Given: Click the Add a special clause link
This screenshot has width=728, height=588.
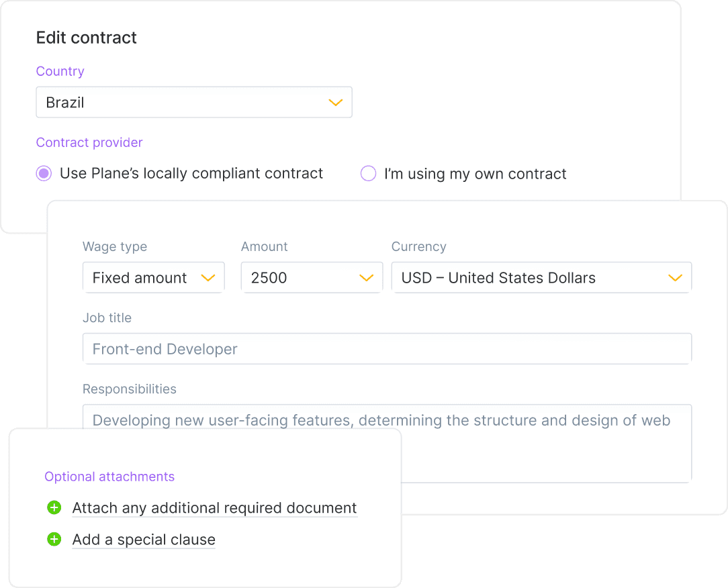Looking at the screenshot, I should point(144,540).
